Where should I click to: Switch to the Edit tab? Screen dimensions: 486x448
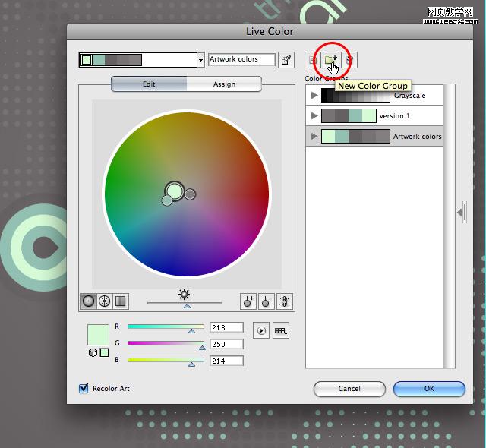click(x=149, y=84)
